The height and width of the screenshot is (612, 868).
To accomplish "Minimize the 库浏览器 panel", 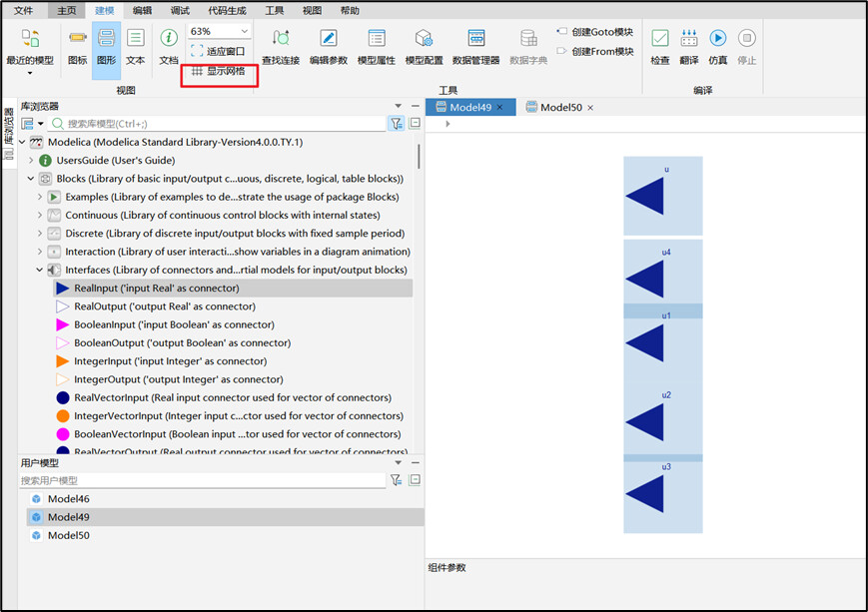I will (416, 106).
